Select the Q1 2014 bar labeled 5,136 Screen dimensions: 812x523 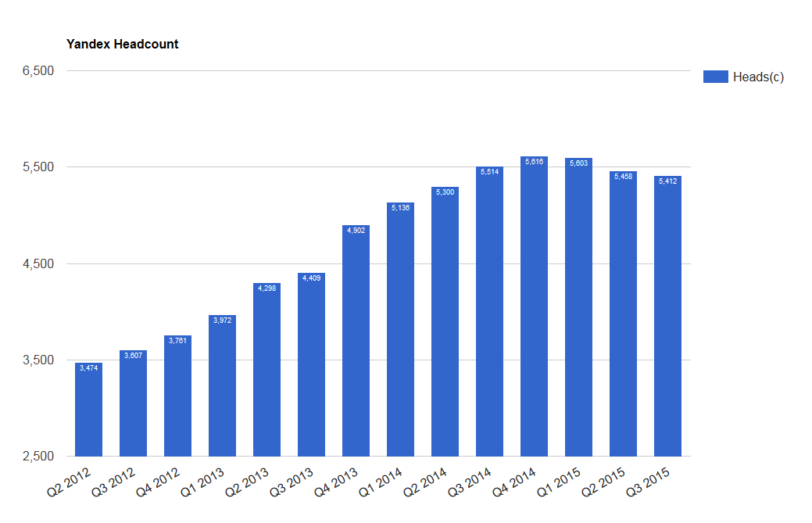point(400,329)
